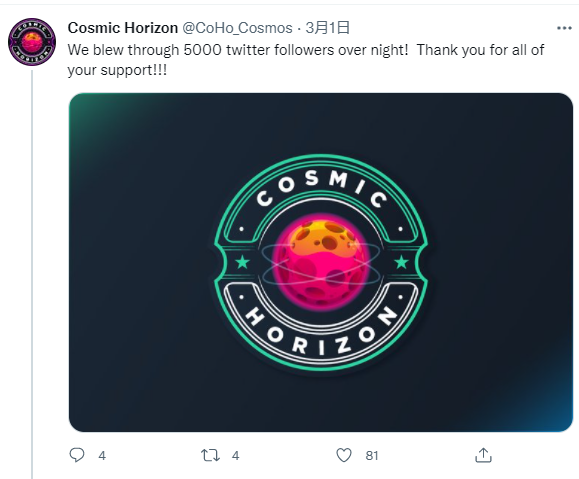The width and height of the screenshot is (579, 479).
Task: Select the tweet text about 5000 followers
Action: pyautogui.click(x=306, y=60)
